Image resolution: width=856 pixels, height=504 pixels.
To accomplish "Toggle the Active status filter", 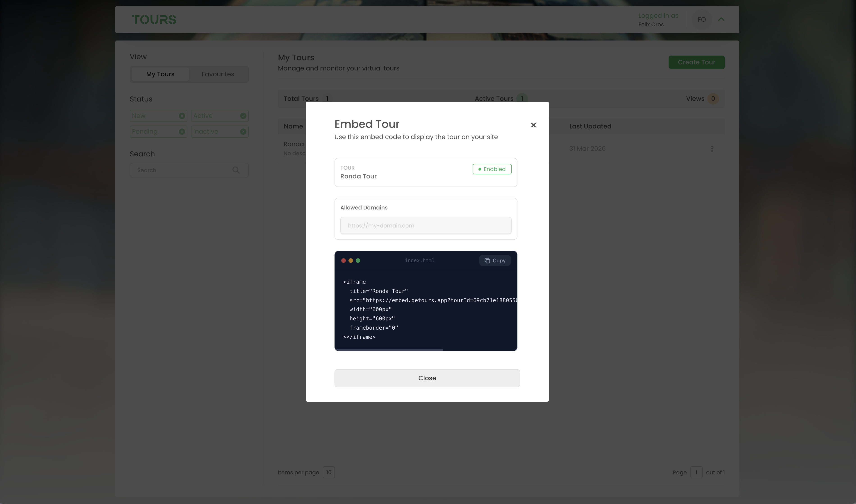I will click(219, 116).
